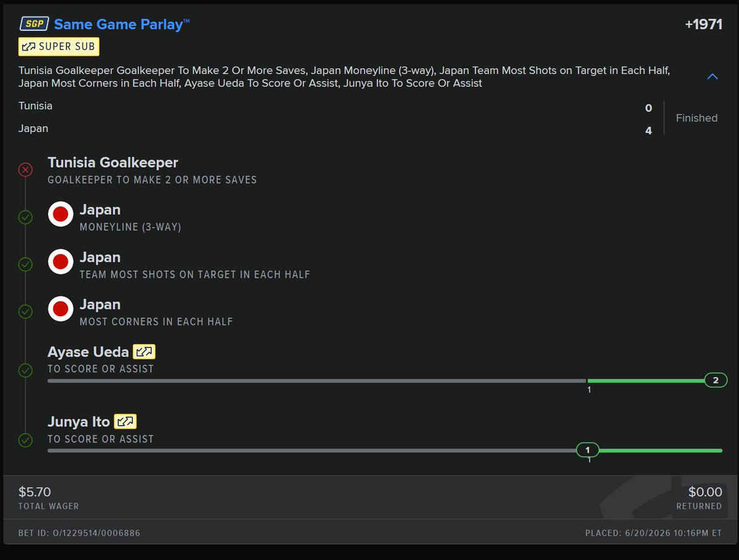
Task: Click the green check beside Ayase Ueda
Action: [25, 370]
